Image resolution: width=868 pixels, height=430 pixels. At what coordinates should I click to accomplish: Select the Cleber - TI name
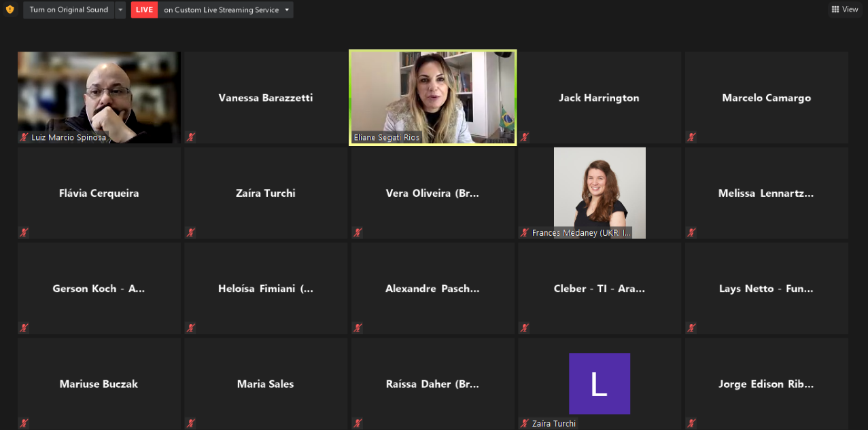point(600,289)
